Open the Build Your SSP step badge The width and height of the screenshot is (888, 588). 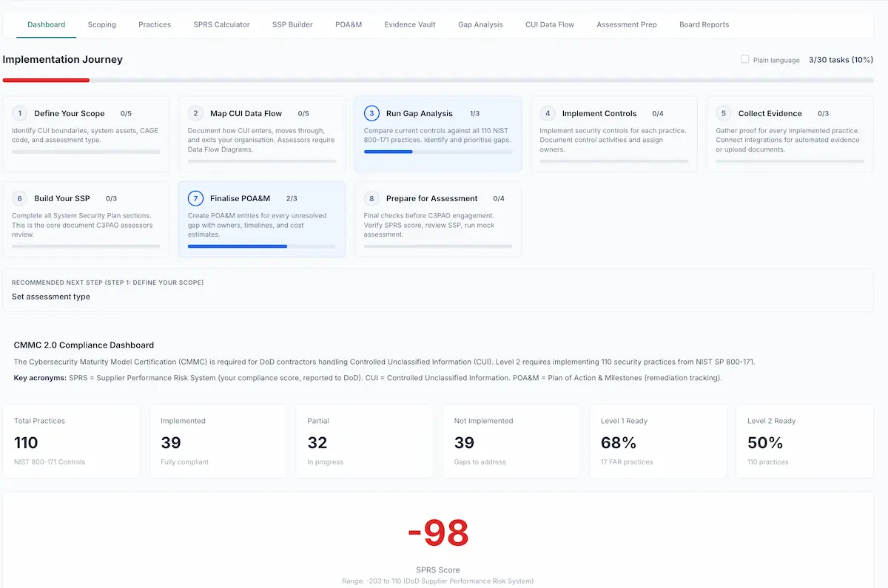(x=19, y=198)
